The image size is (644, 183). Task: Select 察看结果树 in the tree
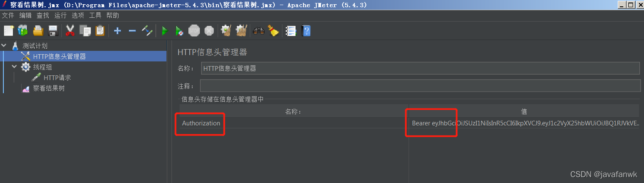49,89
